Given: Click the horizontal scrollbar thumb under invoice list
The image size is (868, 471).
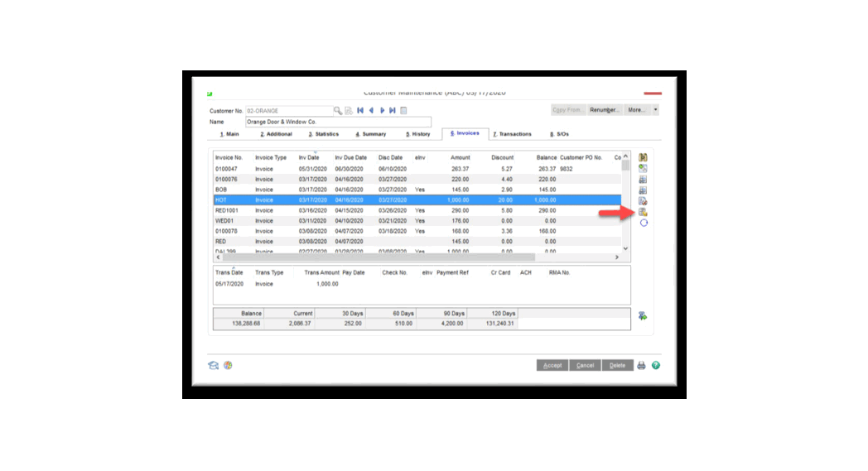Looking at the screenshot, I should [379, 257].
